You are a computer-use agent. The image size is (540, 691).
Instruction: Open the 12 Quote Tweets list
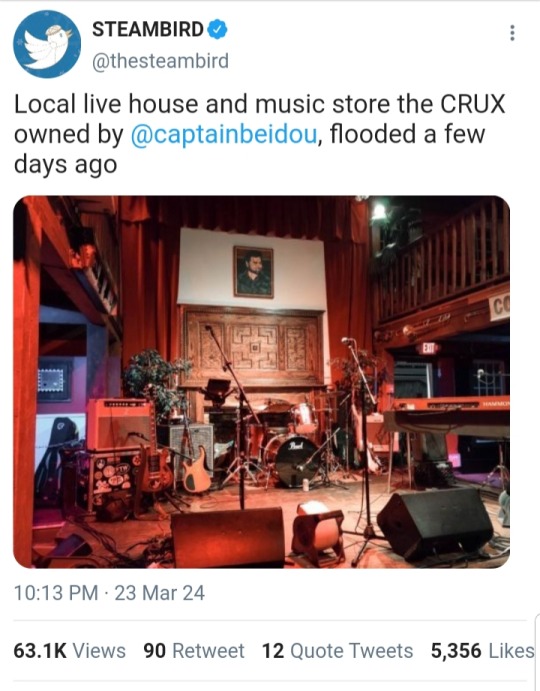338,651
